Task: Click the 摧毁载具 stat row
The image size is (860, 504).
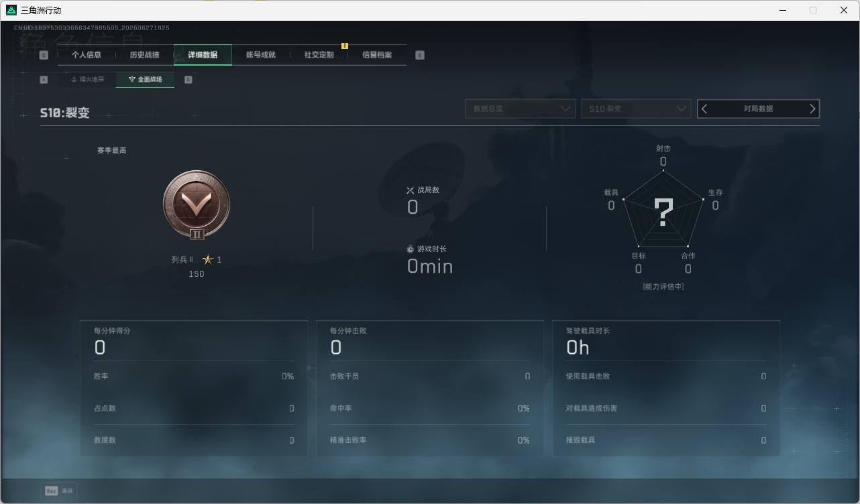Action: point(666,440)
